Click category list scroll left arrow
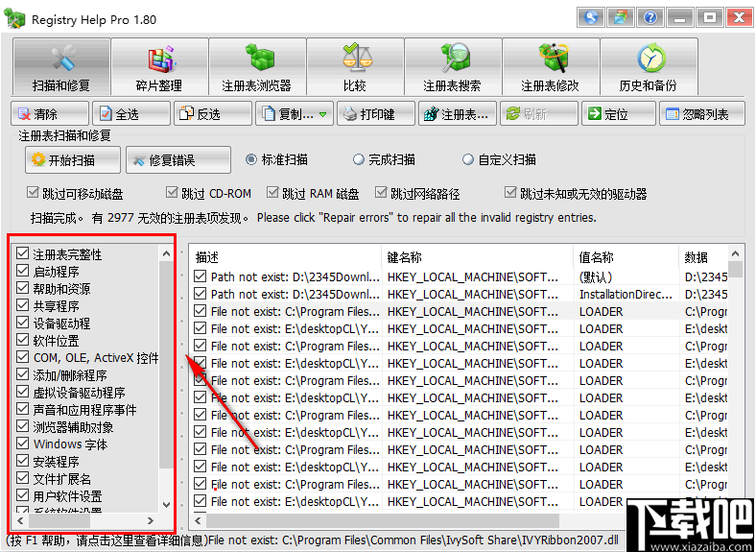 coord(20,520)
